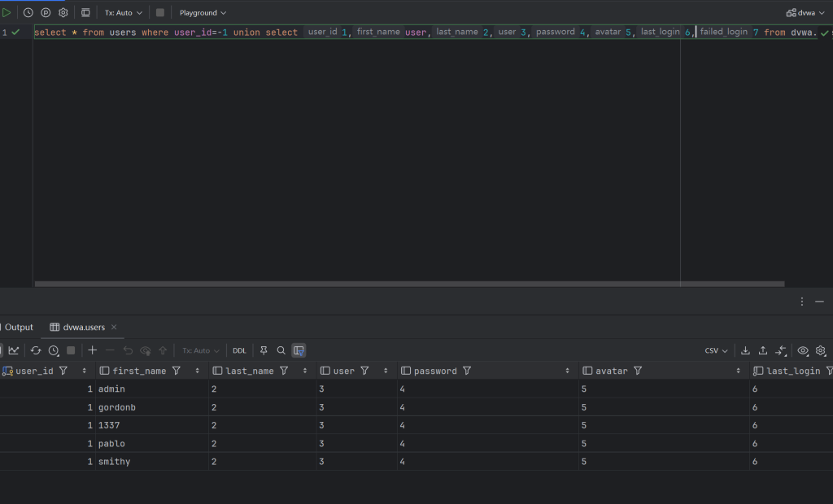833x504 pixels.
Task: Click the stop square in the results toolbar
Action: 71,350
